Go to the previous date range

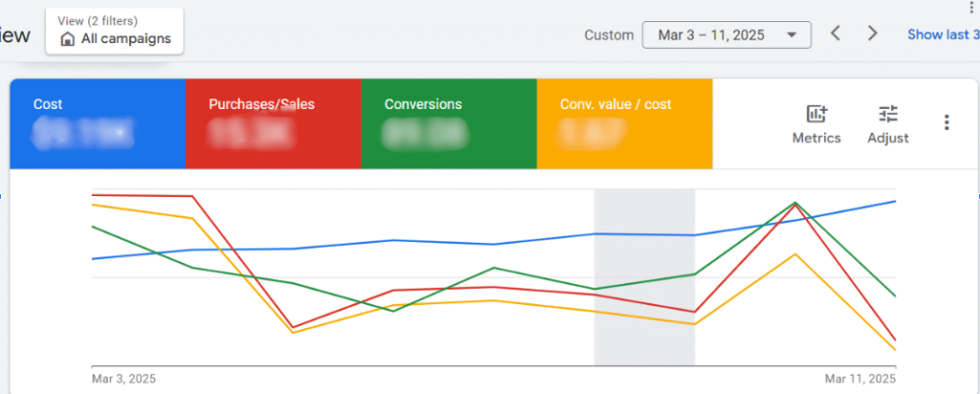pyautogui.click(x=835, y=33)
